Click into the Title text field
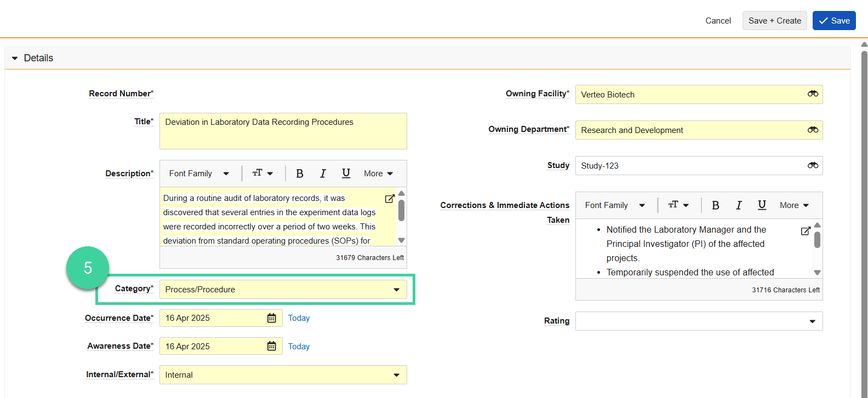 pyautogui.click(x=283, y=131)
